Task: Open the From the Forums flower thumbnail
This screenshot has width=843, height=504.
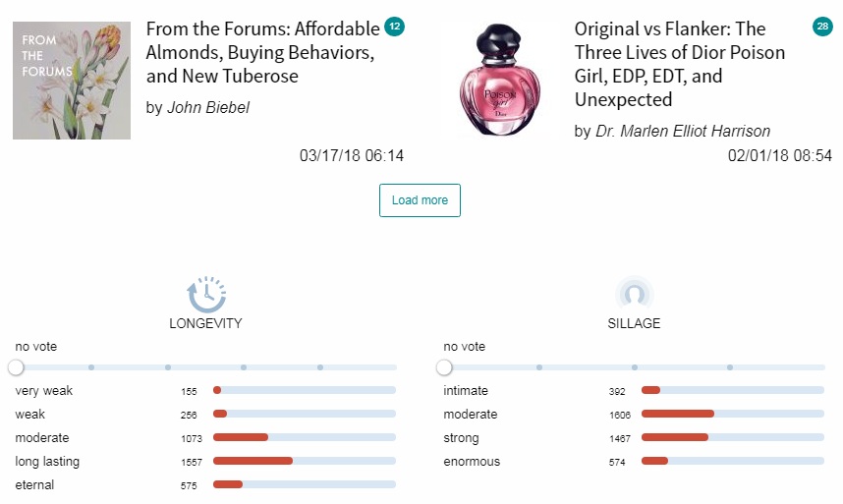Action: coord(72,81)
